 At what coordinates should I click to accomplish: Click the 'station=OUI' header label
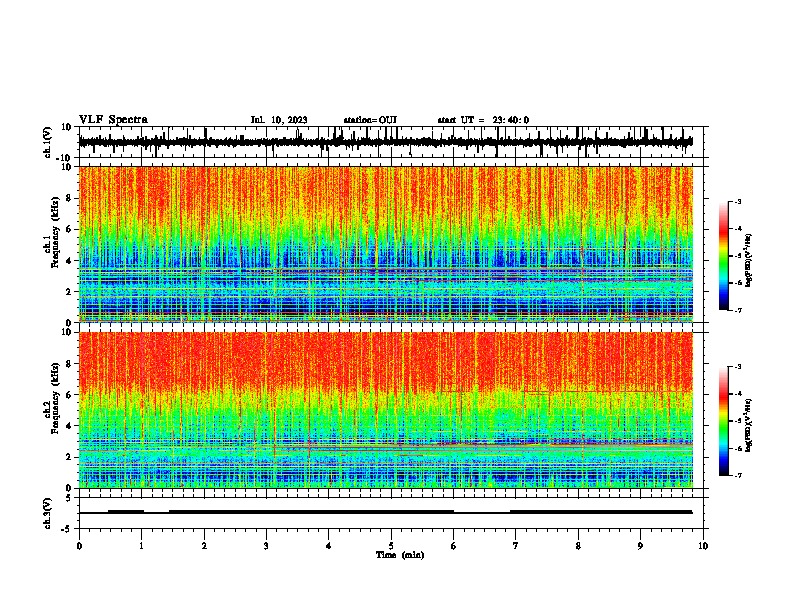pyautogui.click(x=370, y=120)
